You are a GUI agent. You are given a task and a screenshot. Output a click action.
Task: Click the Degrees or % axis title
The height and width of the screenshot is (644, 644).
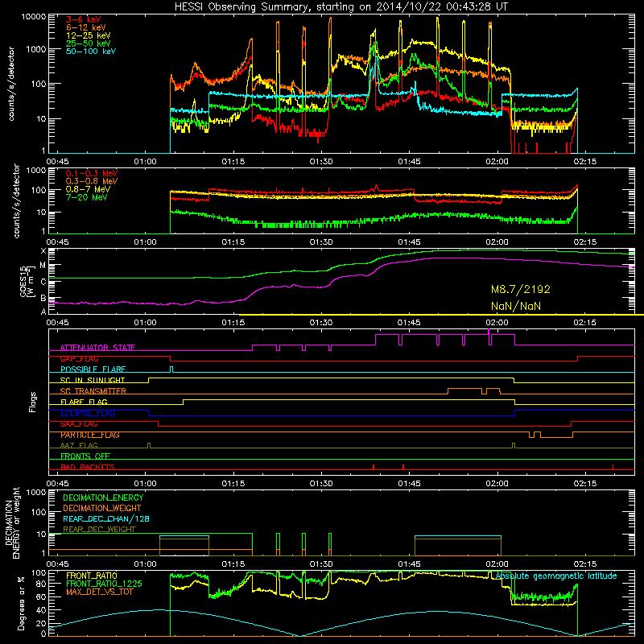(21, 604)
